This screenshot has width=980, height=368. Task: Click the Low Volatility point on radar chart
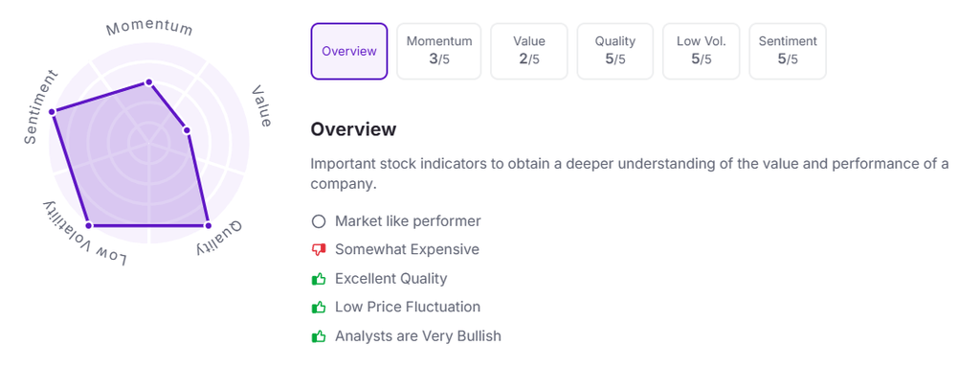coord(89,225)
